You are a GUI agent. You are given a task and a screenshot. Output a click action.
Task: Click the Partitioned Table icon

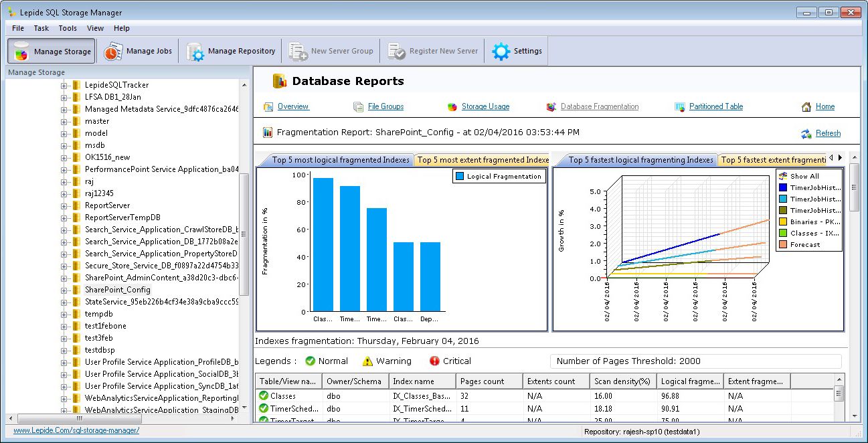(679, 107)
